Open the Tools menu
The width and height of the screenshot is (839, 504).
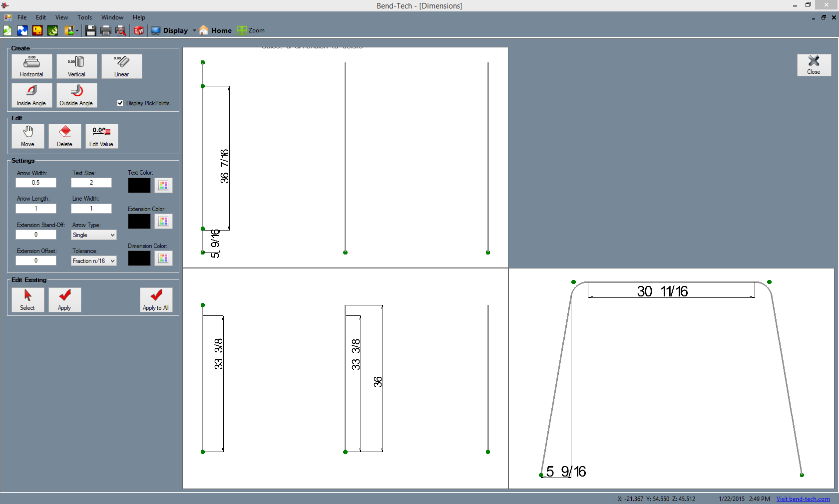click(84, 17)
